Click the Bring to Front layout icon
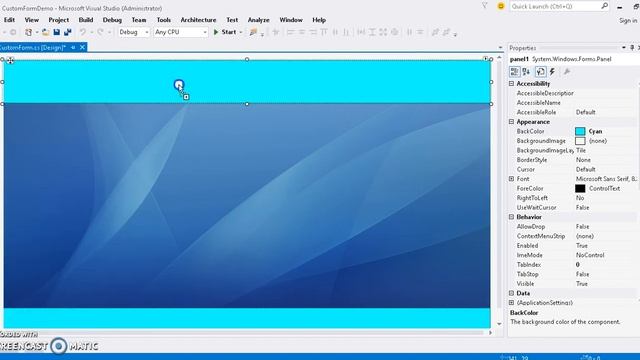 (436, 32)
